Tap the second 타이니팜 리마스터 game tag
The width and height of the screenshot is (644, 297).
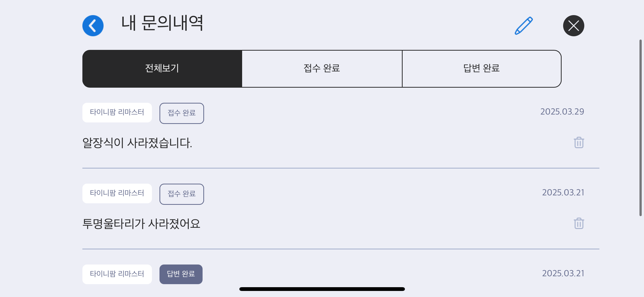tap(117, 193)
